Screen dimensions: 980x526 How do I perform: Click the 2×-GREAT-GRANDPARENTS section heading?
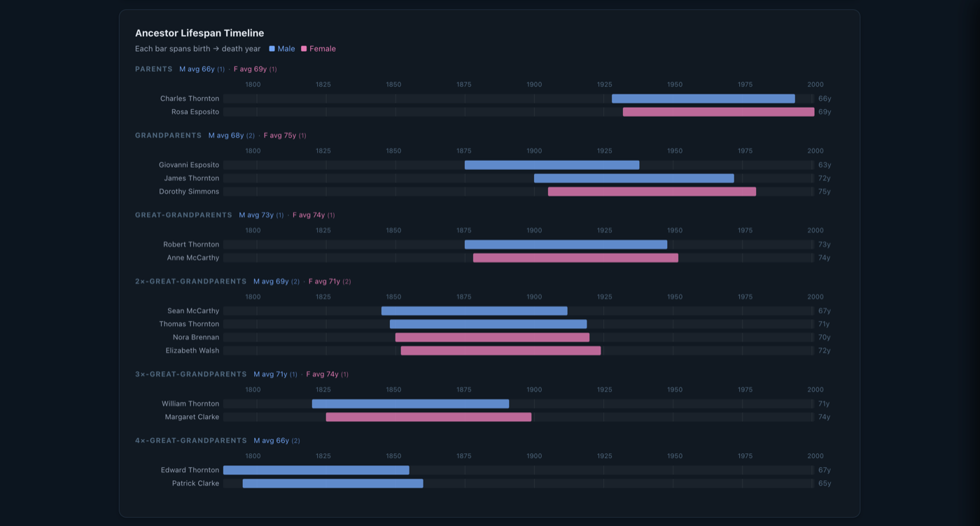[191, 282]
